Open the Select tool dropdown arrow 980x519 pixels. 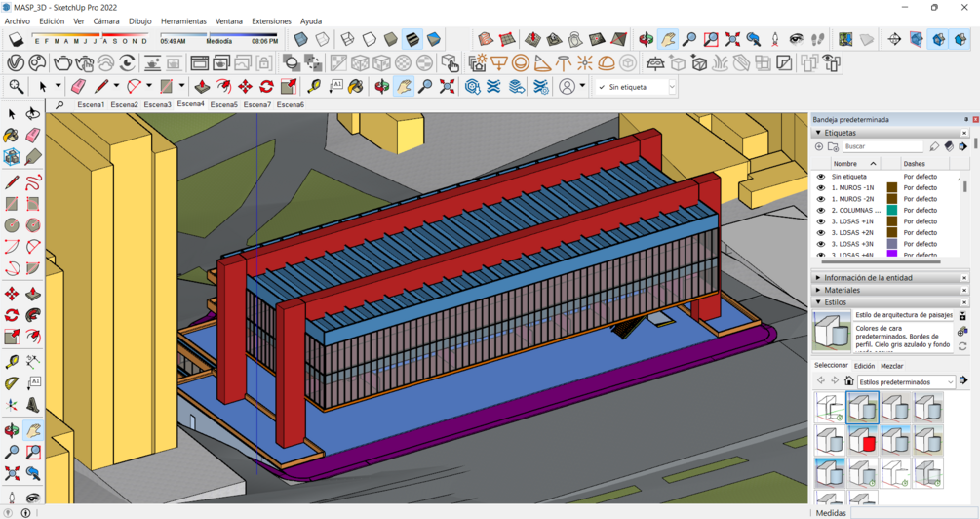[59, 86]
